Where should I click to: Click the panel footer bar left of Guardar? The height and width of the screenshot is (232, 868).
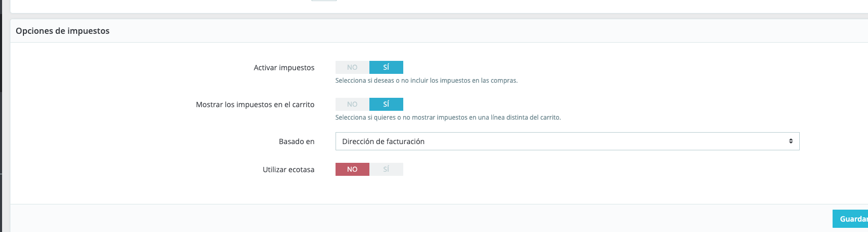(x=417, y=218)
